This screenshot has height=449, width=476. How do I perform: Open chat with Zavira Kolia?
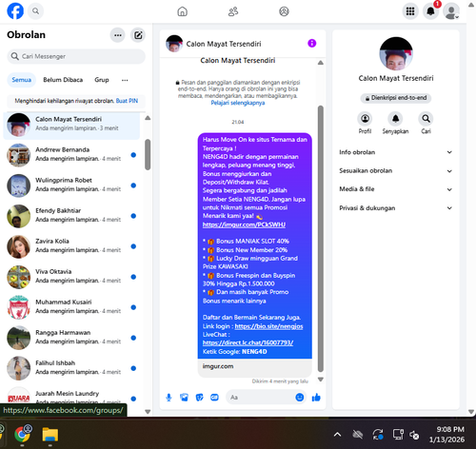(71, 246)
